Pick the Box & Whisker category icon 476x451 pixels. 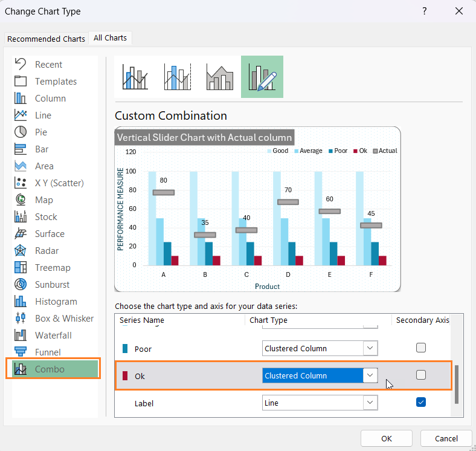(x=21, y=318)
